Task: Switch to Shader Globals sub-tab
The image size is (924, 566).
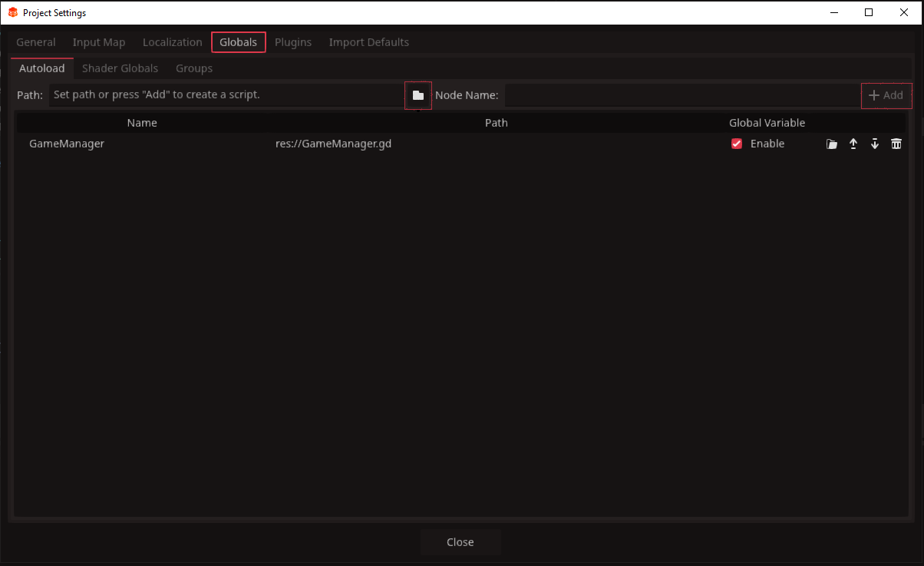Action: pos(120,68)
